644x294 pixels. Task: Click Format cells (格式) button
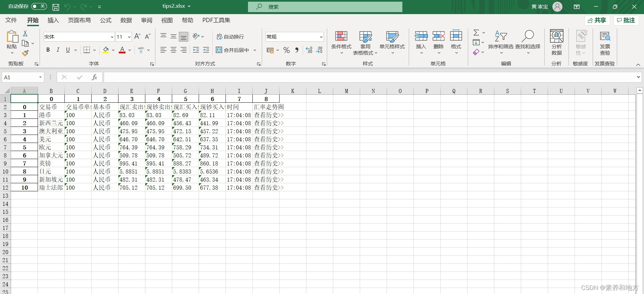(456, 43)
